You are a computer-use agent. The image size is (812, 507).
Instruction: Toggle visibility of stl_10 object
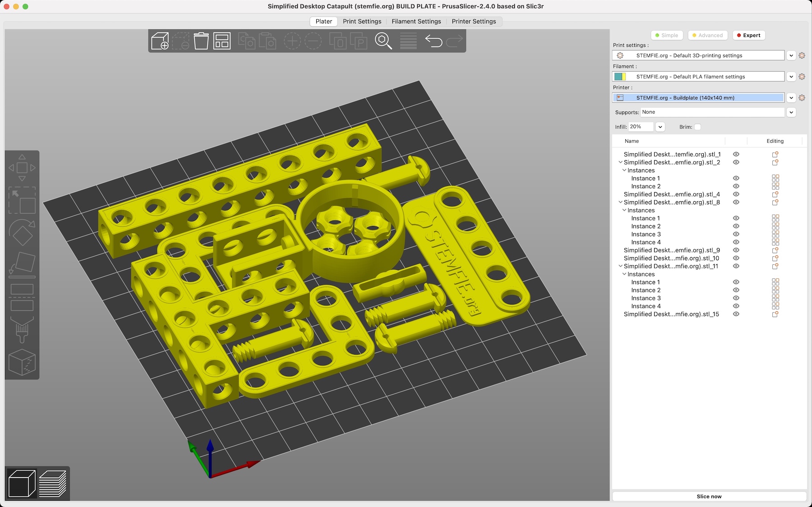pos(736,258)
